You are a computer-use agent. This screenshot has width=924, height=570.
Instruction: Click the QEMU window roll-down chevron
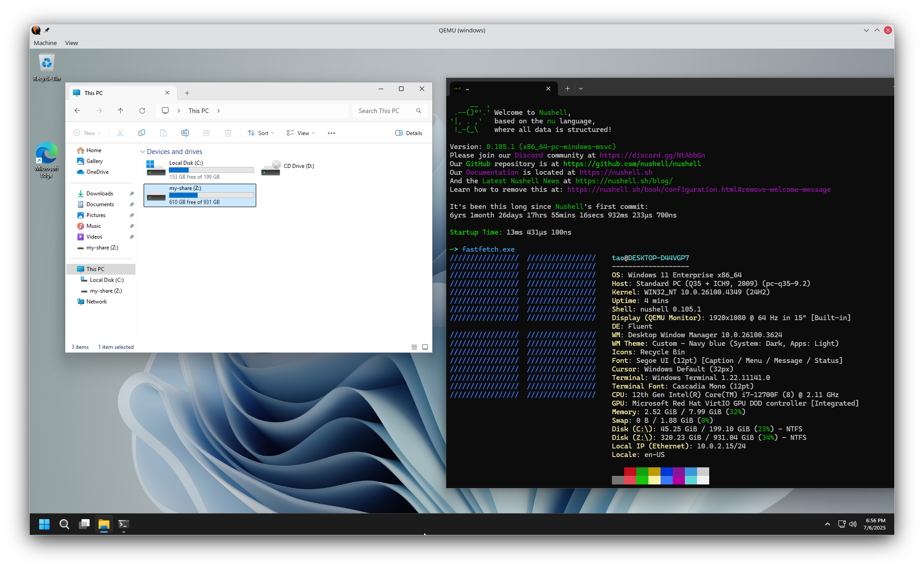tap(866, 30)
